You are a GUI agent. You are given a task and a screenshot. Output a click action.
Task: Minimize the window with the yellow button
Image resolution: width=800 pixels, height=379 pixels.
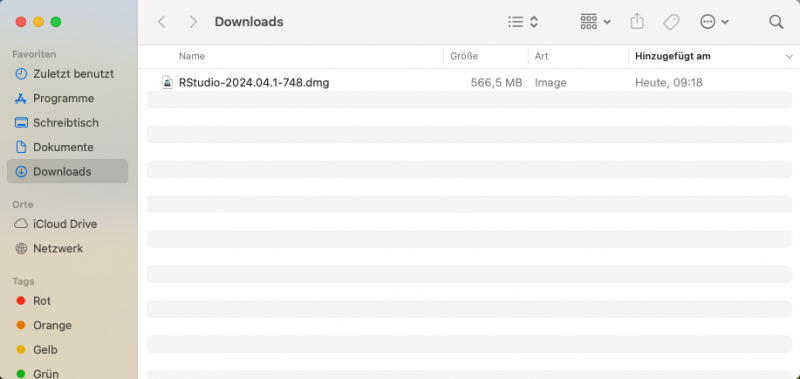pyautogui.click(x=38, y=22)
